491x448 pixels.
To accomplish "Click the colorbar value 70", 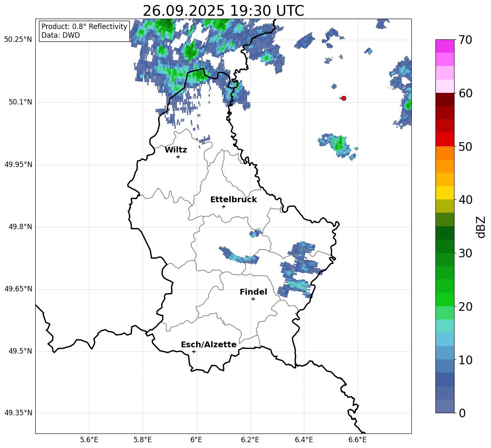I will click(x=465, y=40).
